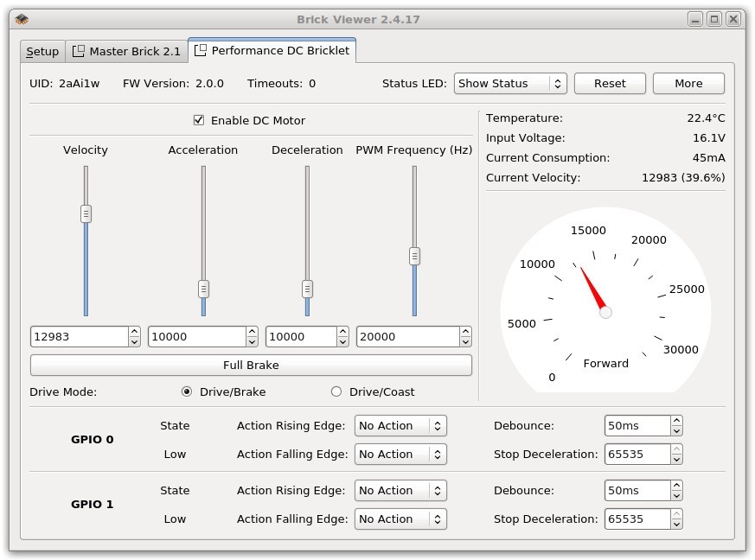Decrease Acceleration with spinbox down arrow
This screenshot has width=755, height=560.
point(252,342)
